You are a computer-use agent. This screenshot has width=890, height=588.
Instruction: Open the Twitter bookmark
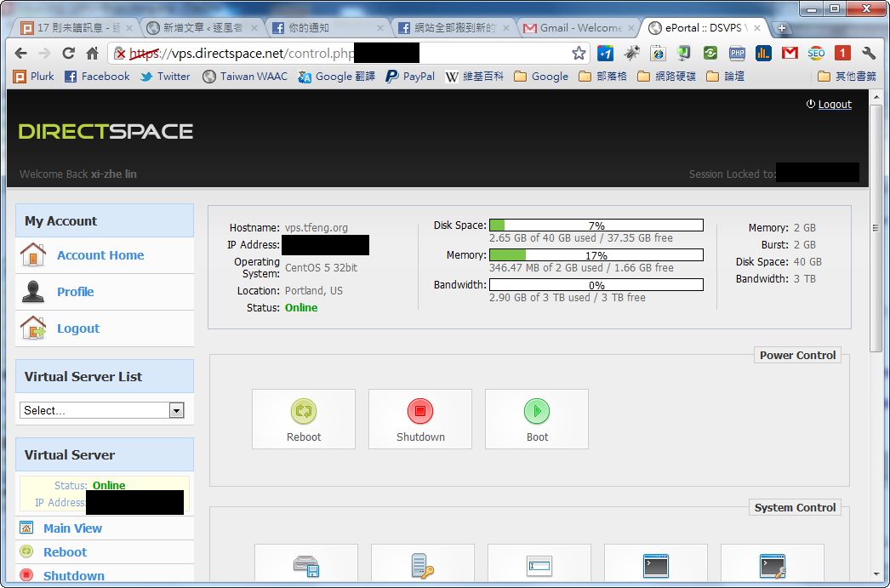[x=165, y=77]
